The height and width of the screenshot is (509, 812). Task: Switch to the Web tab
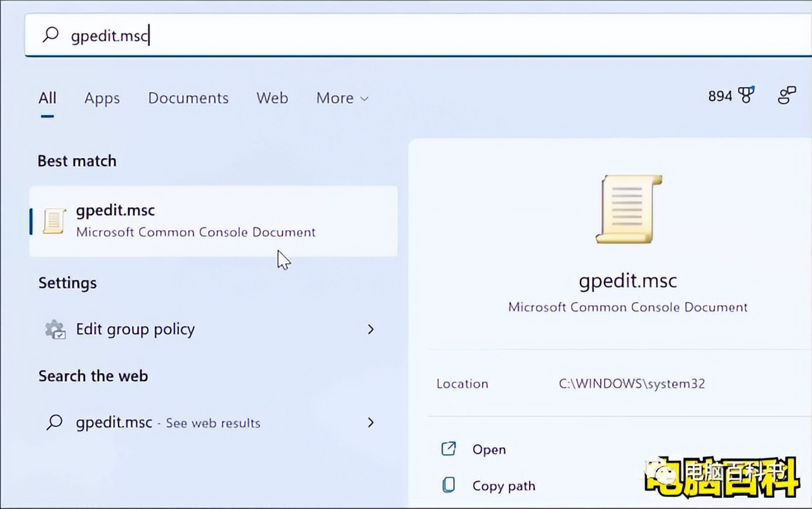272,98
